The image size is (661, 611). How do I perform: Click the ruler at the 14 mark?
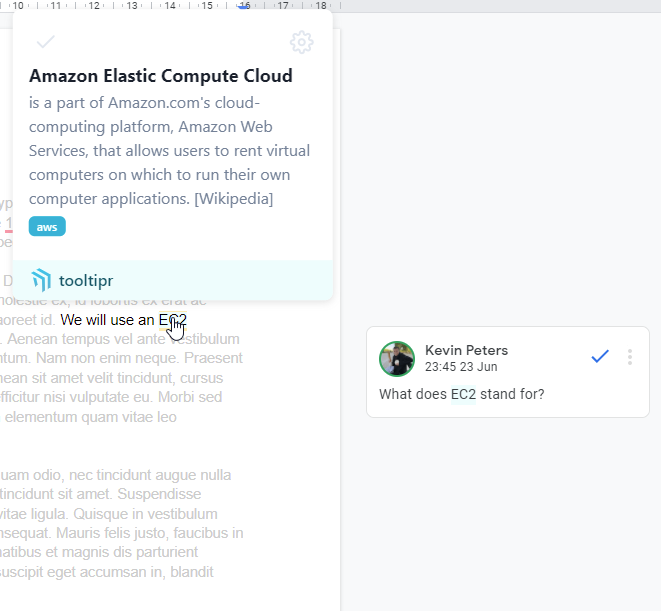point(170,6)
